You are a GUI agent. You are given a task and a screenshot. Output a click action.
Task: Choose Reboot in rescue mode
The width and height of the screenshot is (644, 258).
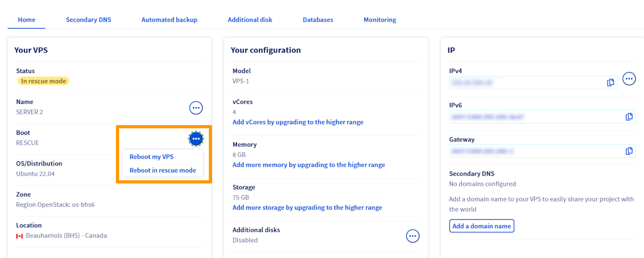163,170
